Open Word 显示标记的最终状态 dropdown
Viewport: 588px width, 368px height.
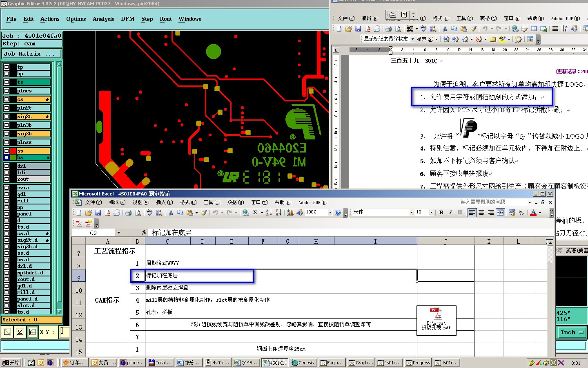click(412, 39)
